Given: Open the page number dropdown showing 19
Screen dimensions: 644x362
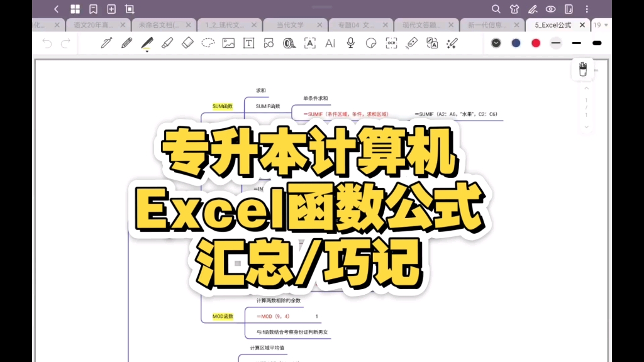Looking at the screenshot, I should pyautogui.click(x=599, y=25).
